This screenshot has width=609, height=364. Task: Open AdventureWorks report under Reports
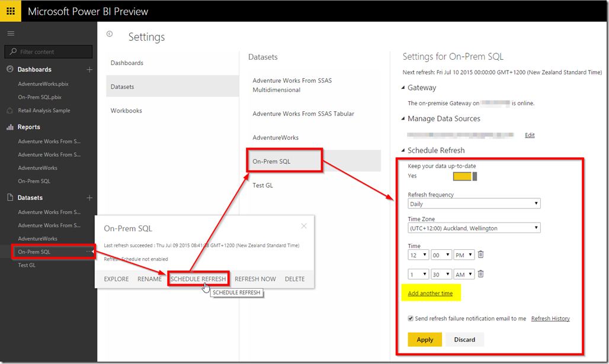[x=38, y=168]
